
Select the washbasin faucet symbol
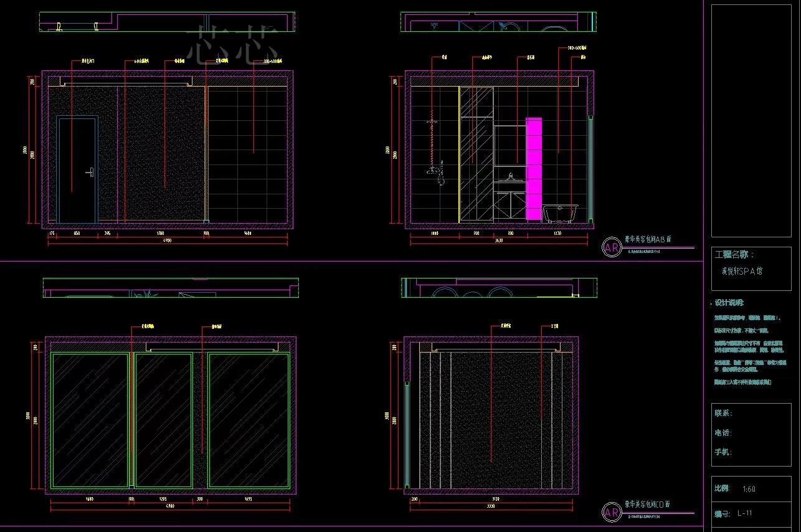click(x=511, y=178)
